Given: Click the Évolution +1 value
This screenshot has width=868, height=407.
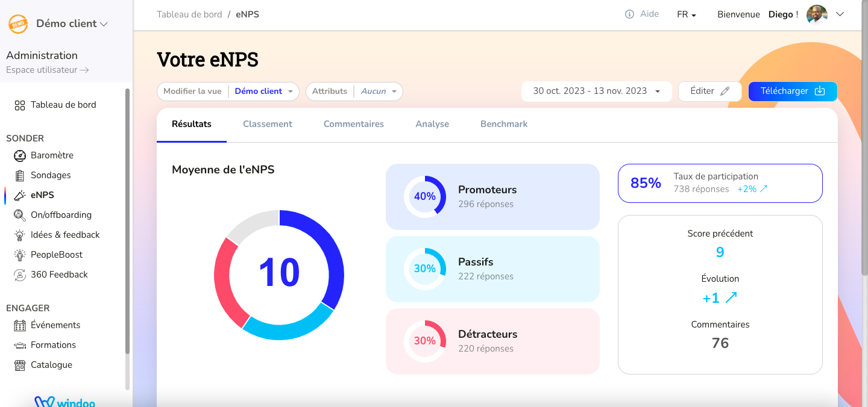Looking at the screenshot, I should (711, 298).
